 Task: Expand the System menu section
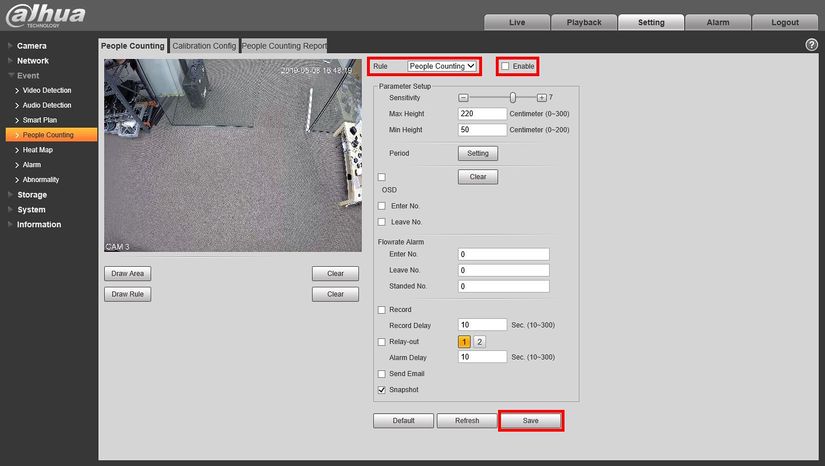[31, 209]
